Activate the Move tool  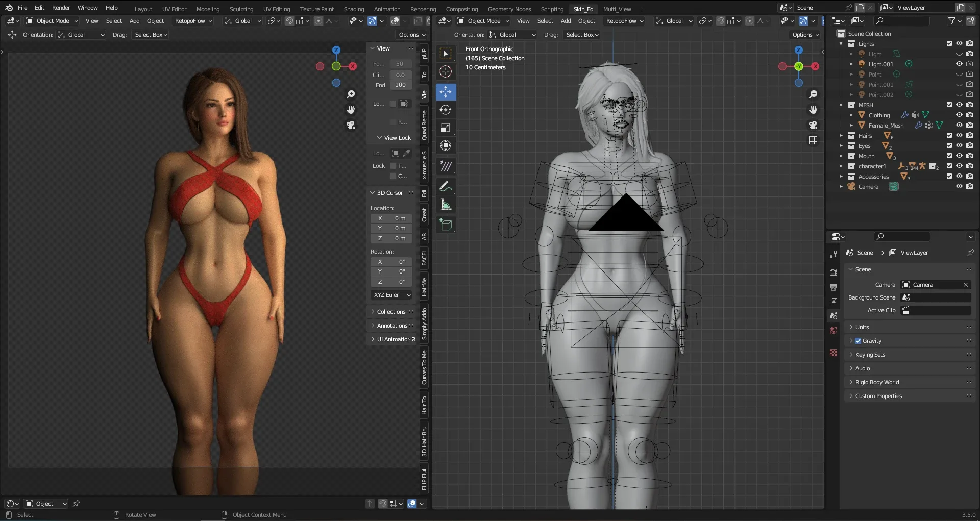(x=446, y=92)
